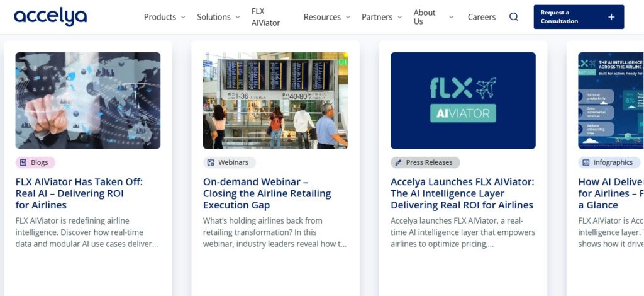Open How AI Delivers infographic title
Image resolution: width=644 pixels, height=296 pixels.
pos(611,193)
